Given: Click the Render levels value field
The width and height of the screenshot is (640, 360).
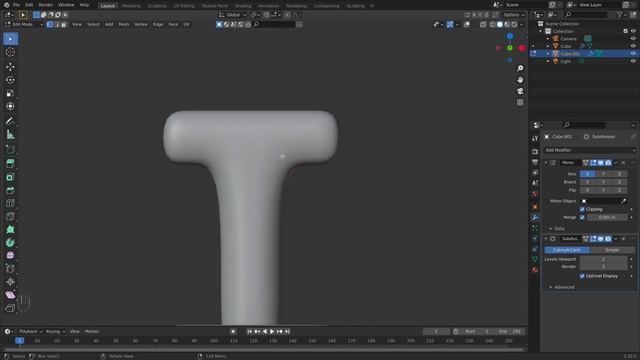Looking at the screenshot, I should click(603, 267).
